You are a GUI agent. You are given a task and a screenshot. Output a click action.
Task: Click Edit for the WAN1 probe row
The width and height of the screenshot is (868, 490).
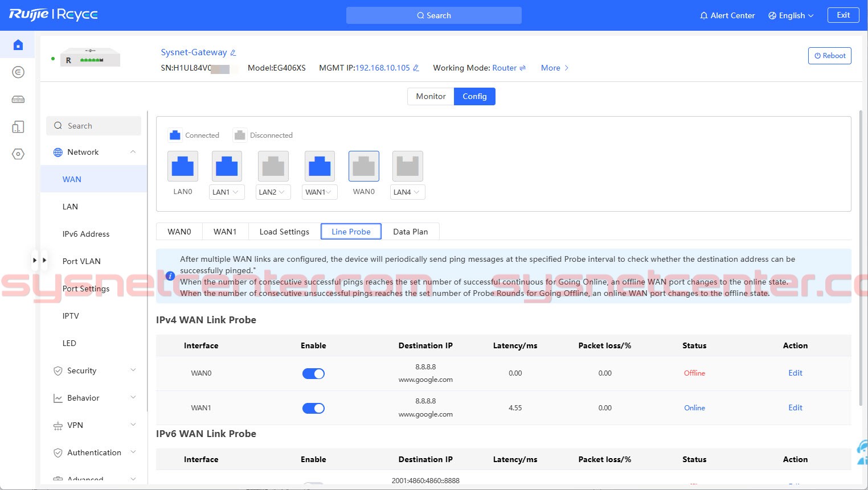pos(795,407)
